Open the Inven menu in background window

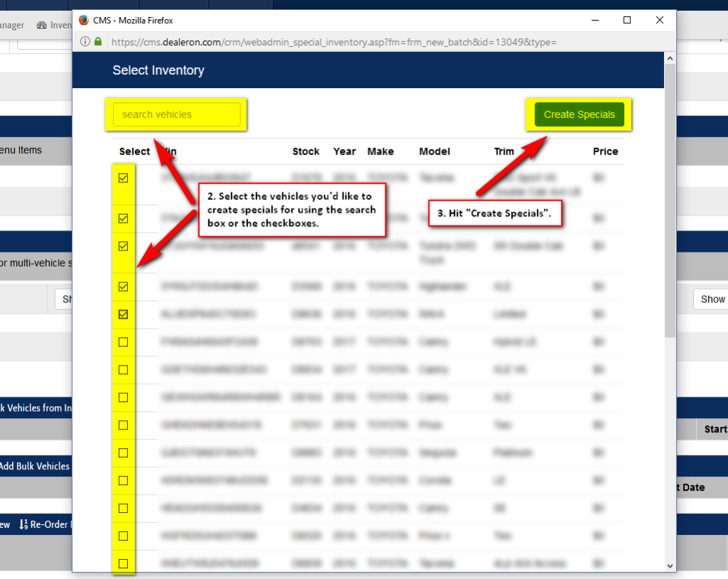tap(55, 25)
